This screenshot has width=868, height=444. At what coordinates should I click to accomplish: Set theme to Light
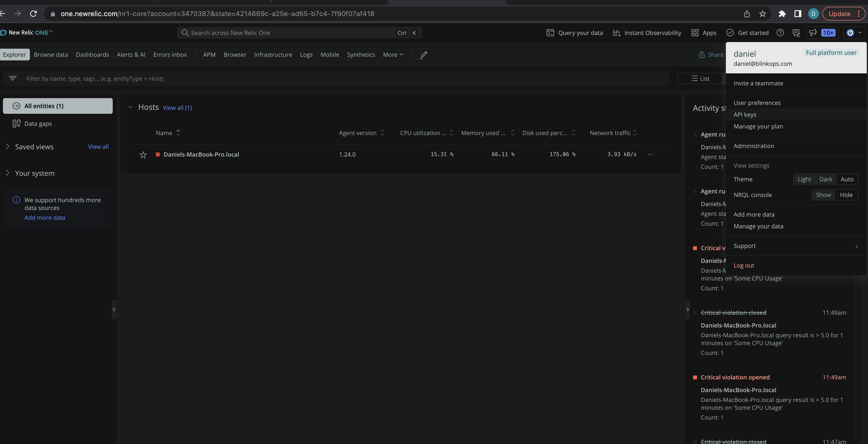tap(804, 180)
